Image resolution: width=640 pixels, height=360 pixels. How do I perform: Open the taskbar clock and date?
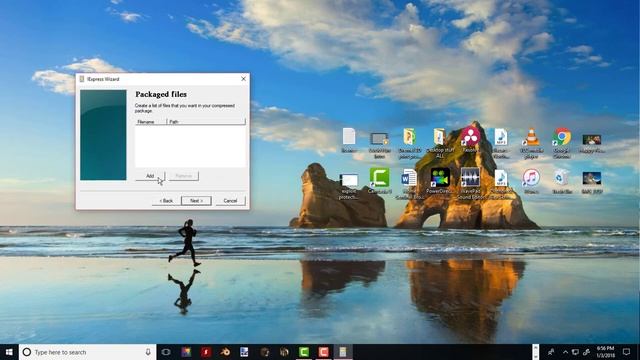click(x=605, y=352)
